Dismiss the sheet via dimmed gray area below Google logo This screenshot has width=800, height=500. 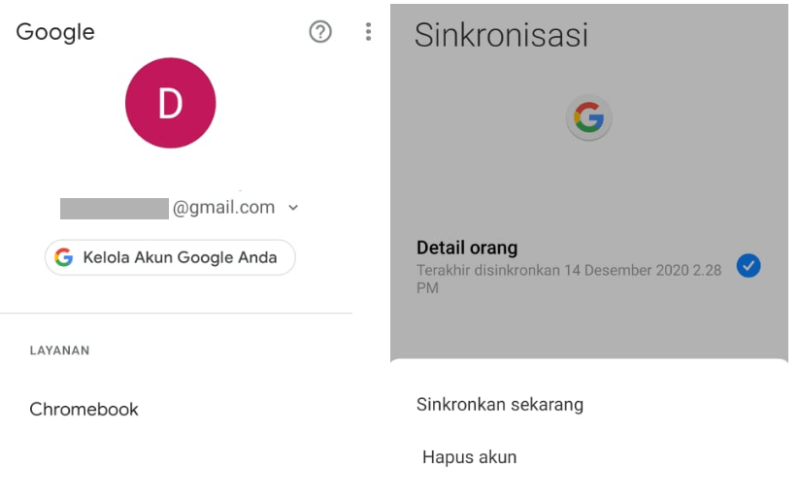point(589,189)
